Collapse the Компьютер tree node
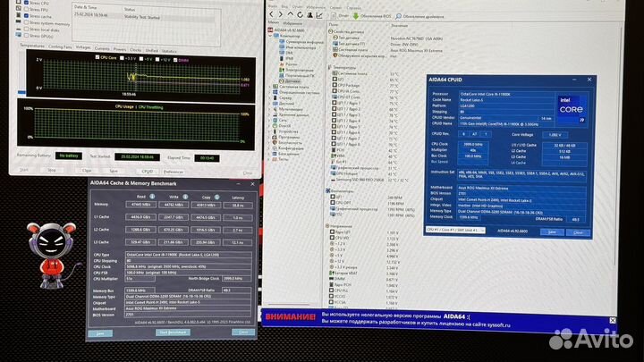 [x=270, y=36]
